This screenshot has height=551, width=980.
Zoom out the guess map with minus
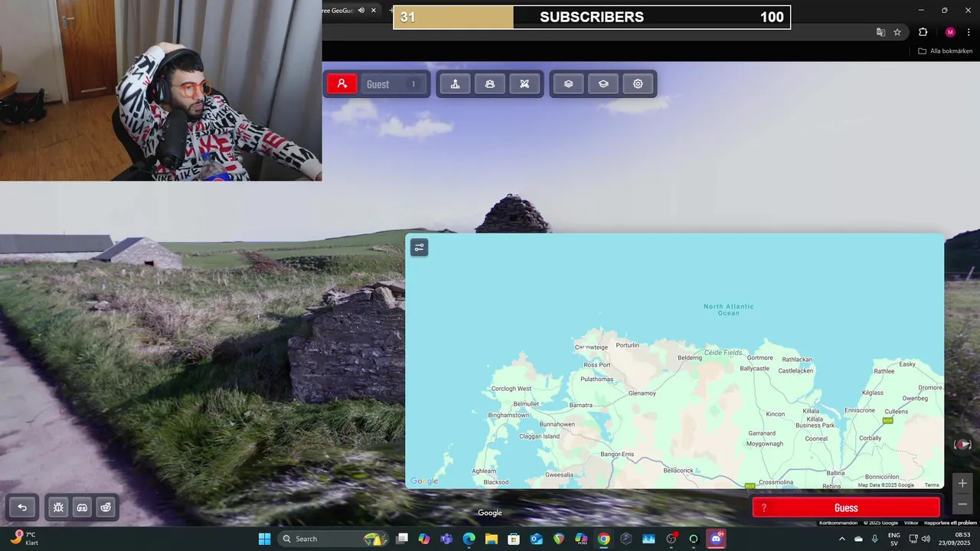962,504
